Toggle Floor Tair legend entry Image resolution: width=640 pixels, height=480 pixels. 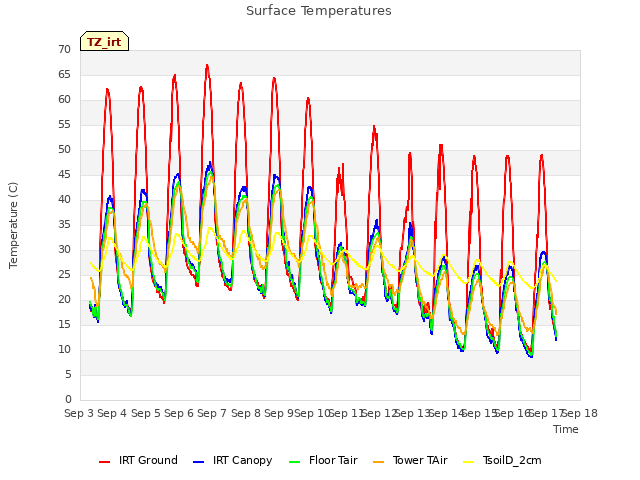[323, 460]
